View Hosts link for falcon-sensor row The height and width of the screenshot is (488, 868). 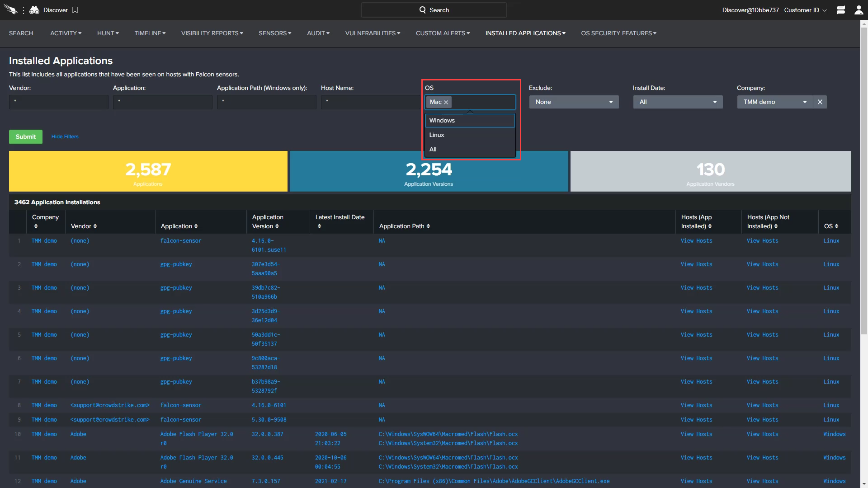pos(696,240)
